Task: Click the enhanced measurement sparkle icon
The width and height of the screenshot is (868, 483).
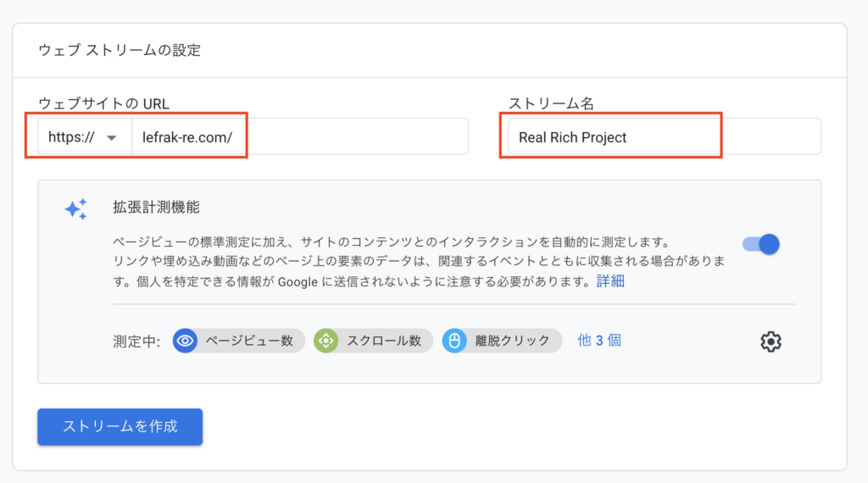Action: tap(75, 209)
